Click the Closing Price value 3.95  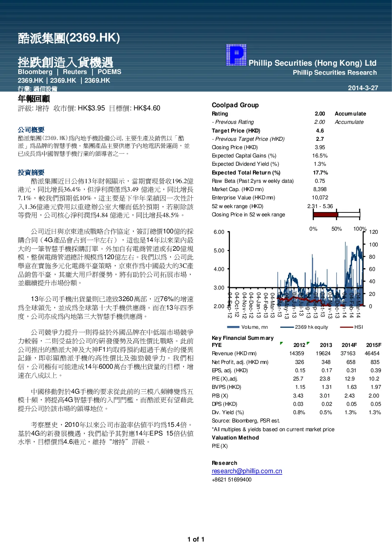pyautogui.click(x=320, y=147)
